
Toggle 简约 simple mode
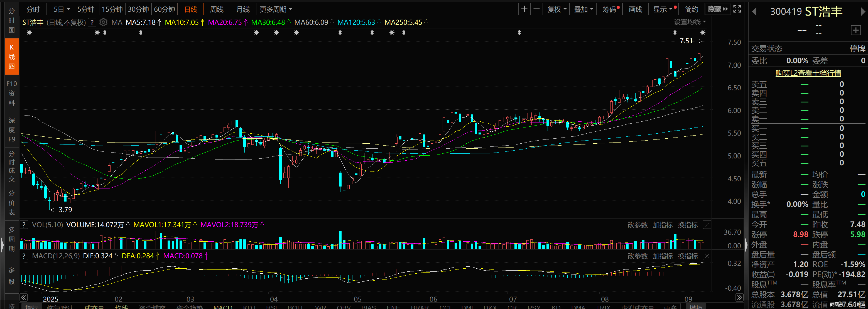[692, 9]
